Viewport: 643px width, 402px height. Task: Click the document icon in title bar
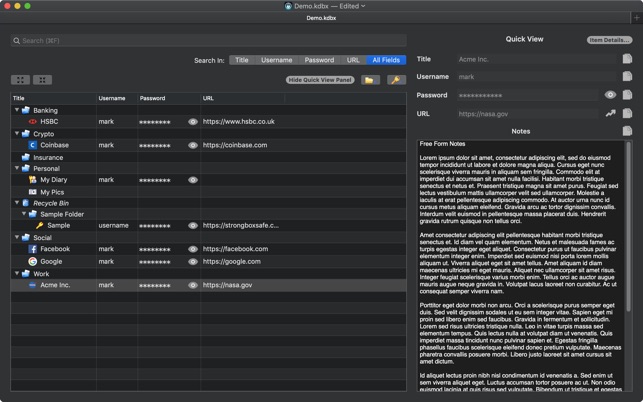click(288, 6)
